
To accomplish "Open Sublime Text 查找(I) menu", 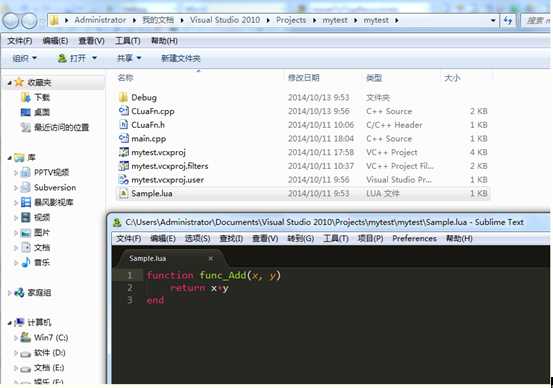I will coord(231,238).
